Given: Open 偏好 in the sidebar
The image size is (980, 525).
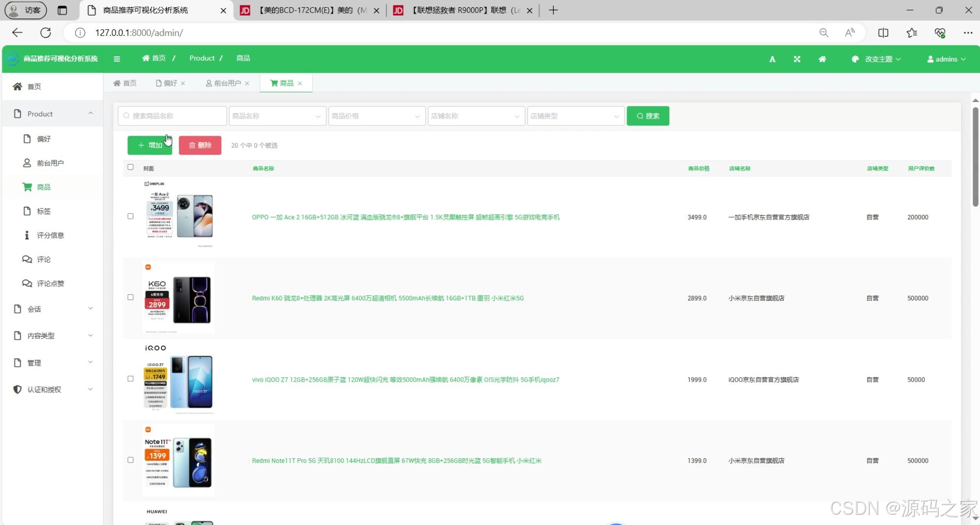Looking at the screenshot, I should pyautogui.click(x=52, y=139).
